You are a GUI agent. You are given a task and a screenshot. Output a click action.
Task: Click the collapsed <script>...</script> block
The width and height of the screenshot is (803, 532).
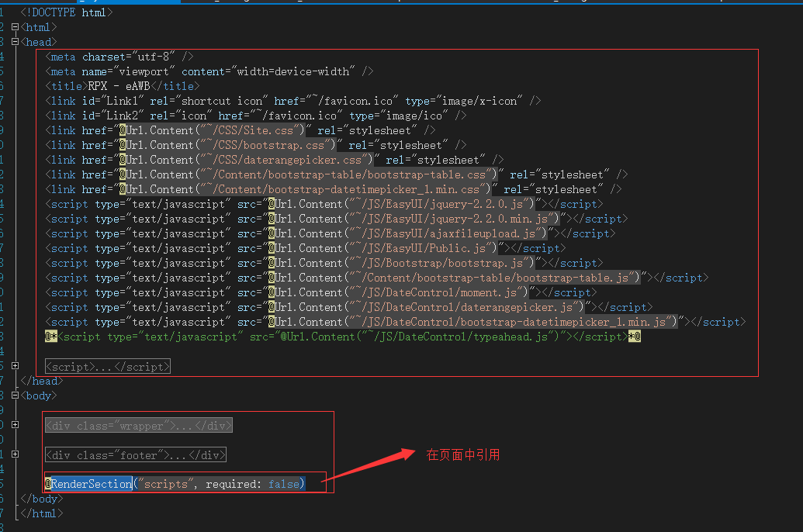[x=108, y=367]
